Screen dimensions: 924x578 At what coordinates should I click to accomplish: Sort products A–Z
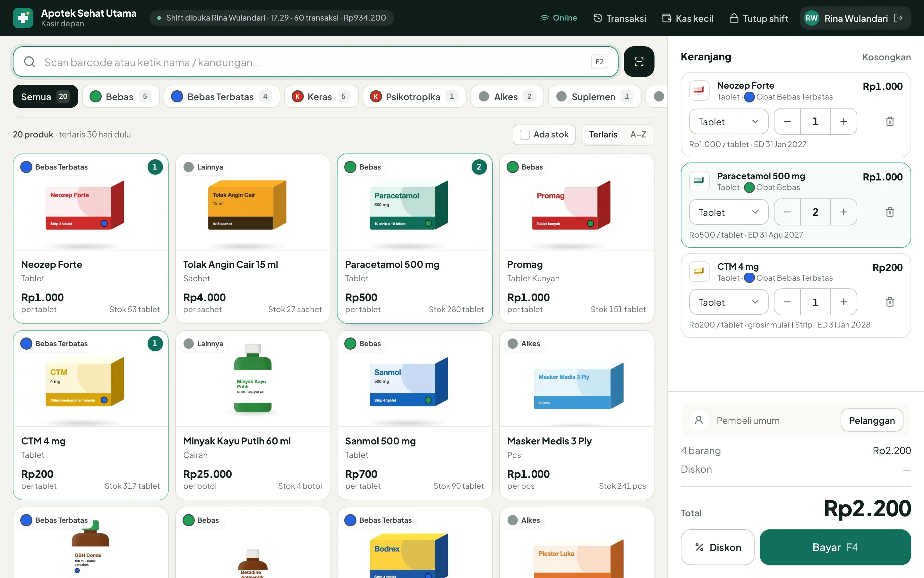click(638, 135)
